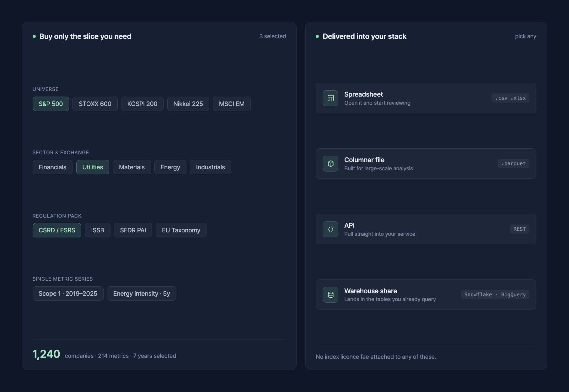Select the ISSB regulation pack
569x392 pixels.
pos(98,230)
